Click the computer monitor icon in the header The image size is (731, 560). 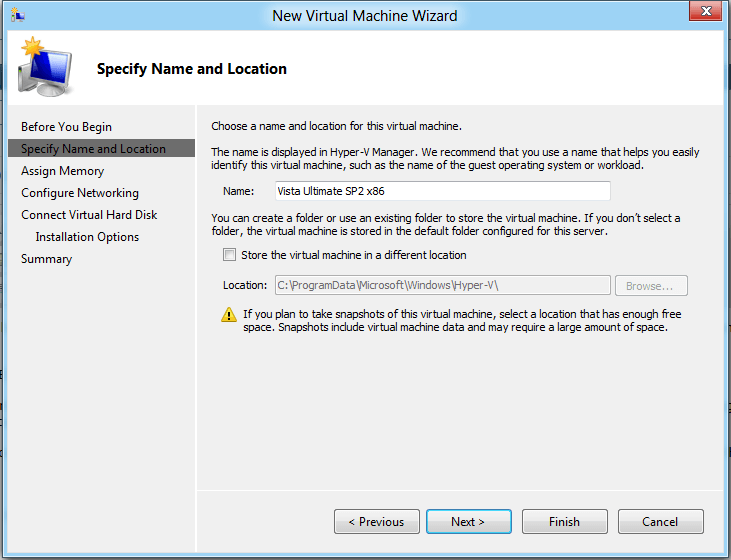[44, 70]
